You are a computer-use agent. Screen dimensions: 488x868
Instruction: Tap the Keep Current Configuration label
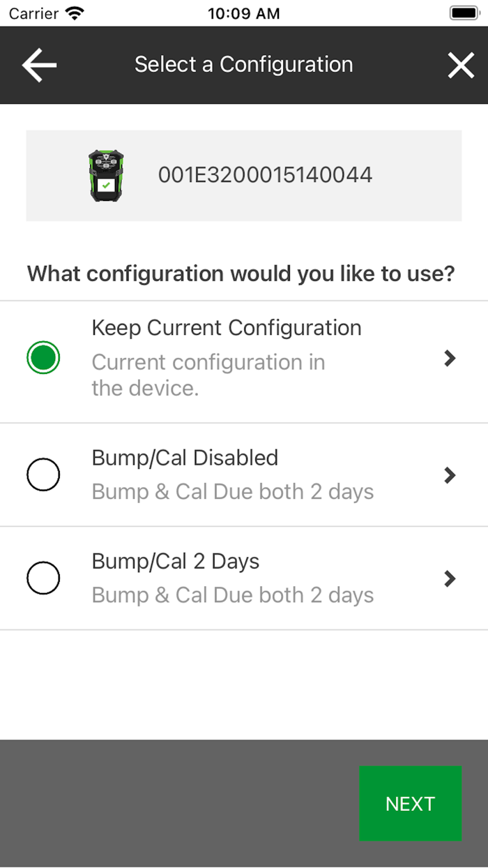click(227, 328)
